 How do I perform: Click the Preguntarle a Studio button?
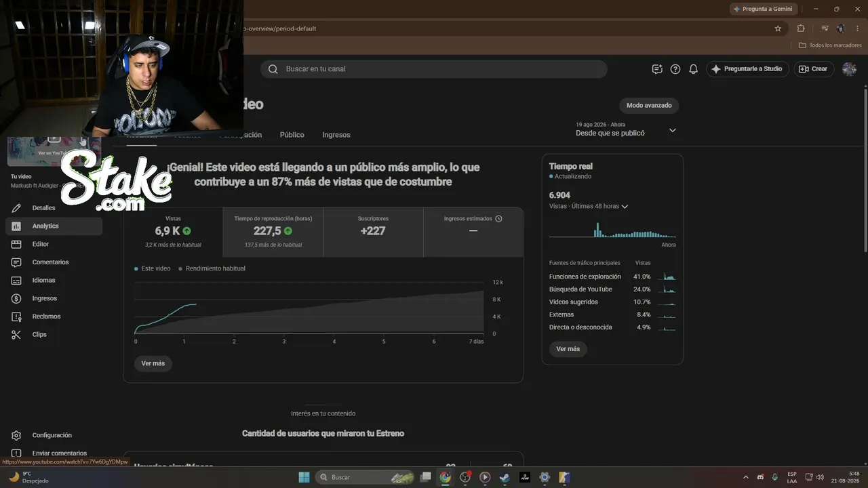747,69
